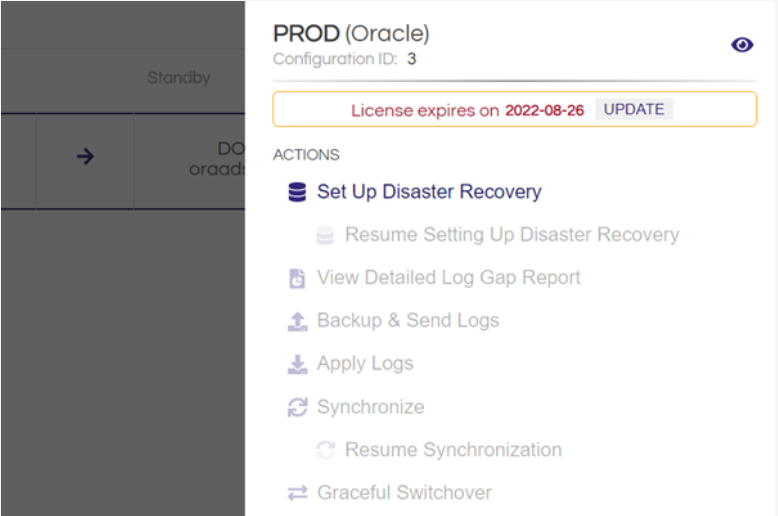Click the Set Up Disaster Recovery database icon
This screenshot has height=516, width=778.
point(297,192)
